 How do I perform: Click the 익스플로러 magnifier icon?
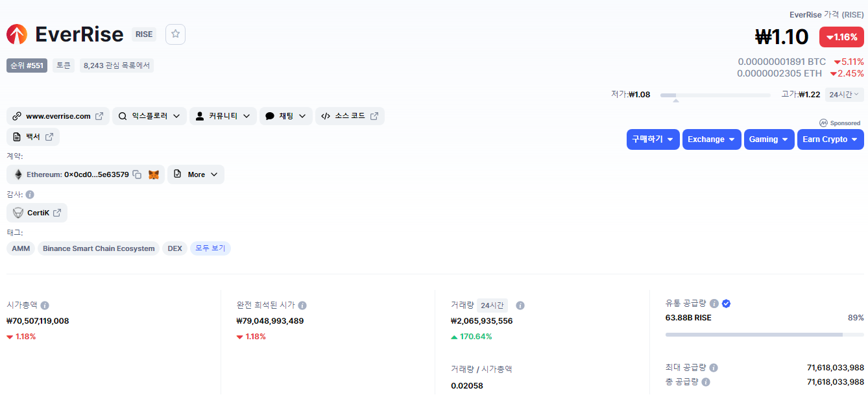[123, 116]
